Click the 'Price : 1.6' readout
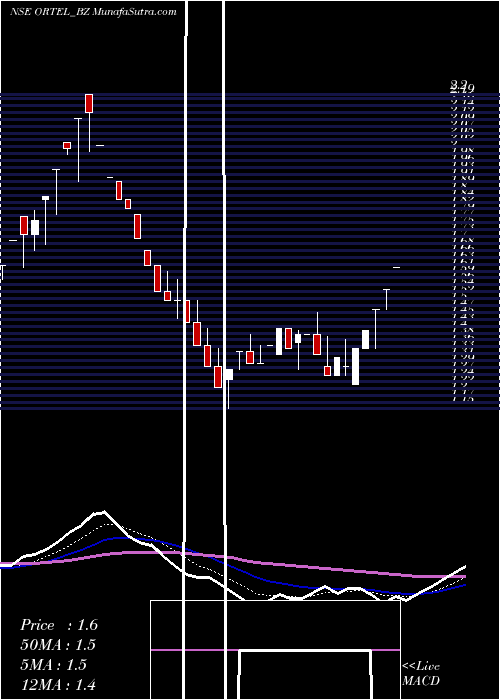The image size is (500, 700). [59, 625]
